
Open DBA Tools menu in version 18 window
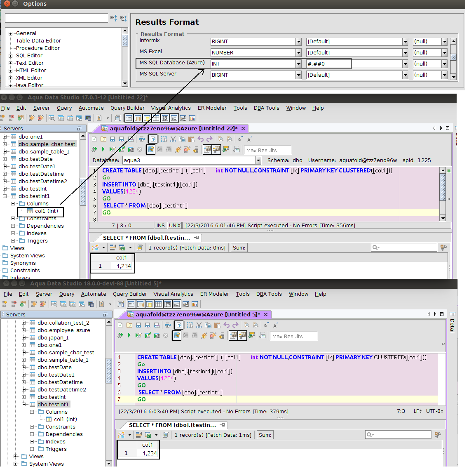[x=269, y=294]
